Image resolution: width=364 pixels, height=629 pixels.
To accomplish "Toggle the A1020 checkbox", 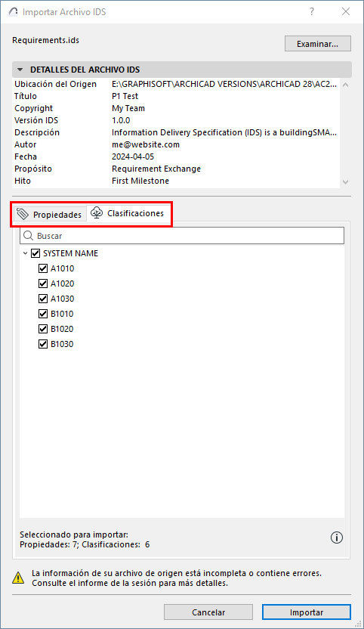I will click(43, 284).
